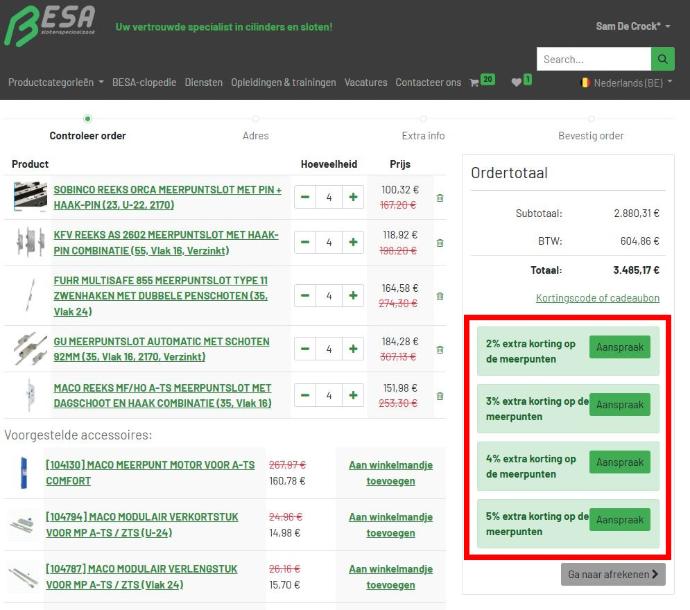Delete Sobinco Reeks Orca item with trash icon

click(440, 198)
